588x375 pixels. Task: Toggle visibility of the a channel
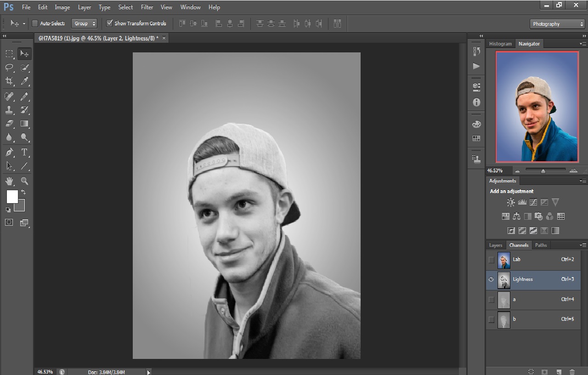(x=492, y=300)
